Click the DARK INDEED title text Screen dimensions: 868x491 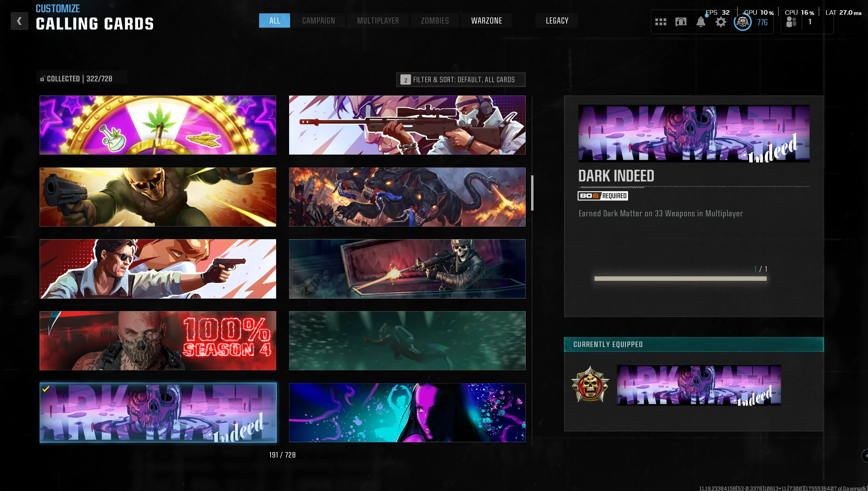pos(616,176)
